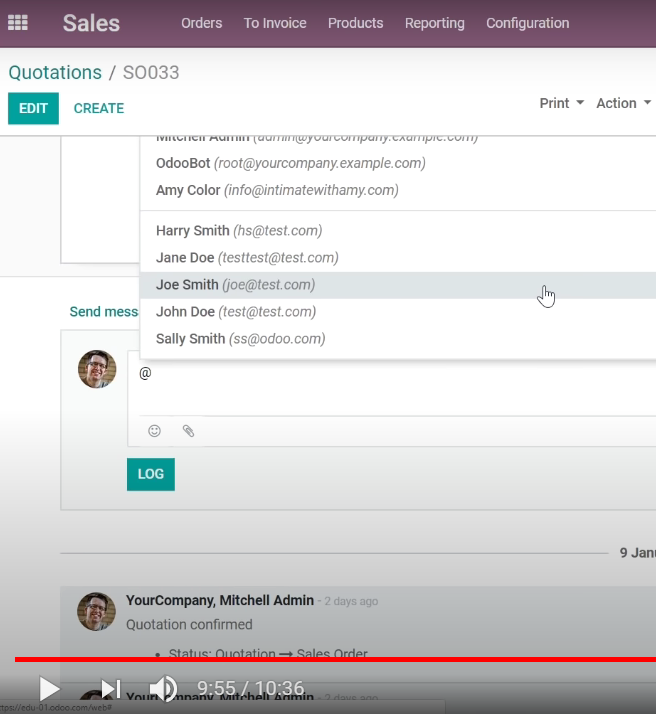Click Mitchell Admin avatar on Quotation confirmed message
The height and width of the screenshot is (714, 656).
tap(96, 611)
